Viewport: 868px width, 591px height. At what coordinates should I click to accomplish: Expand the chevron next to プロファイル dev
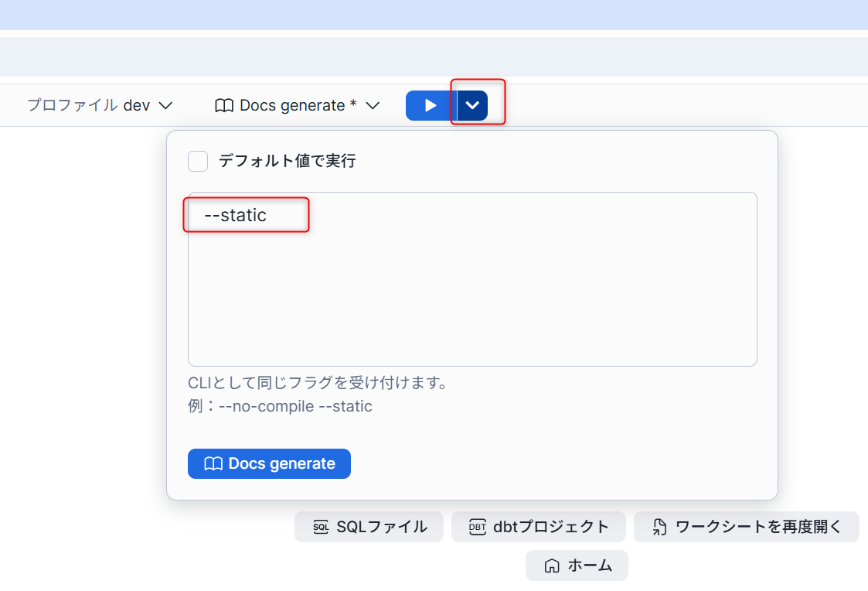point(165,105)
